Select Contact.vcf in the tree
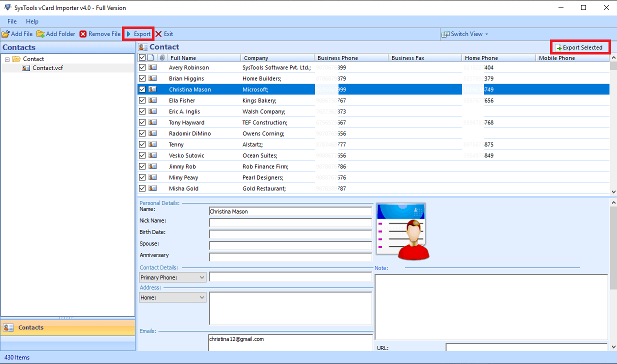 (47, 68)
